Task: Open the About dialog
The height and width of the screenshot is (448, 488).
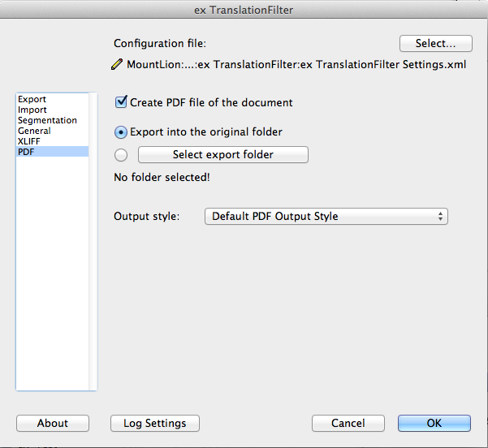Action: tap(53, 423)
